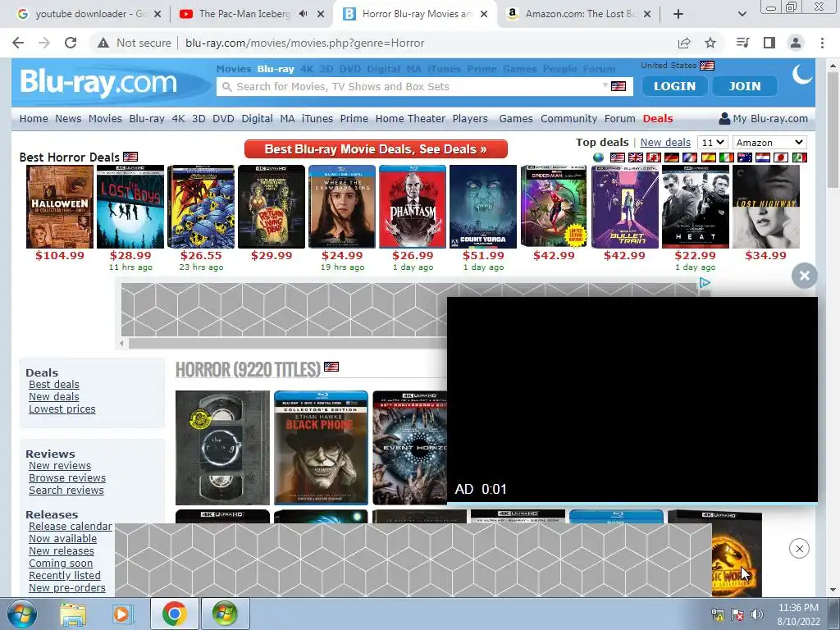
Task: Open Windows Explorer from the taskbar
Action: pyautogui.click(x=73, y=614)
